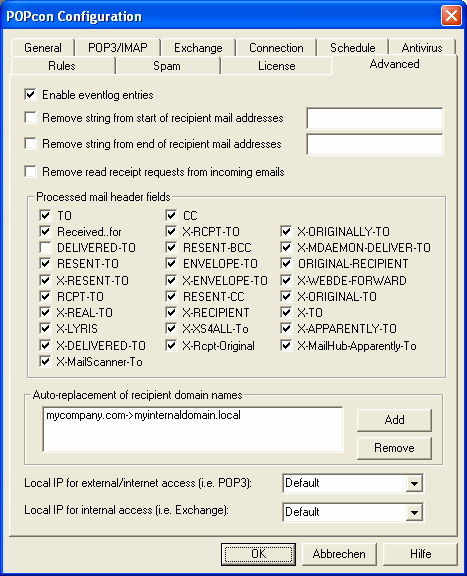Select the Advanced tab

pos(394,64)
